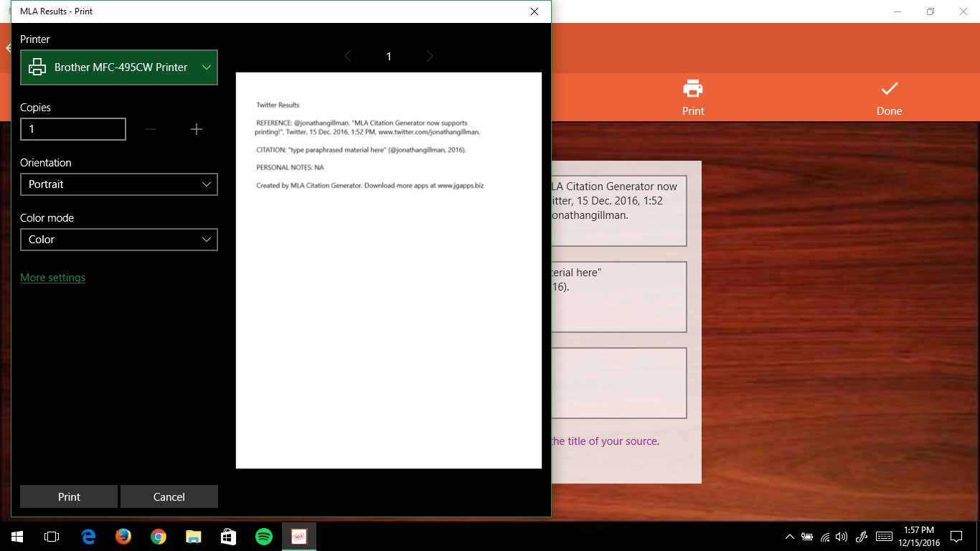Viewport: 980px width, 551px height.
Task: Click the print preview page thumbnail
Action: coord(389,270)
